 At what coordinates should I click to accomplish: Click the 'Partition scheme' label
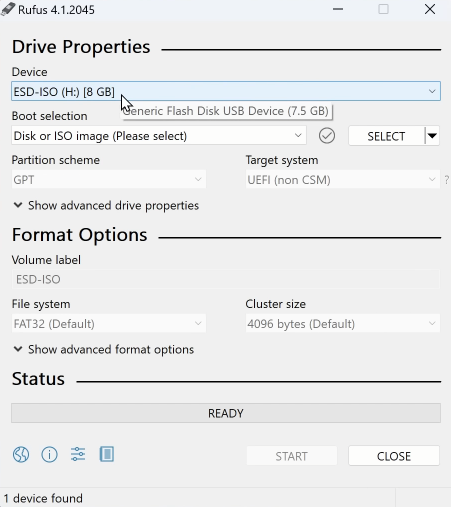point(56,160)
